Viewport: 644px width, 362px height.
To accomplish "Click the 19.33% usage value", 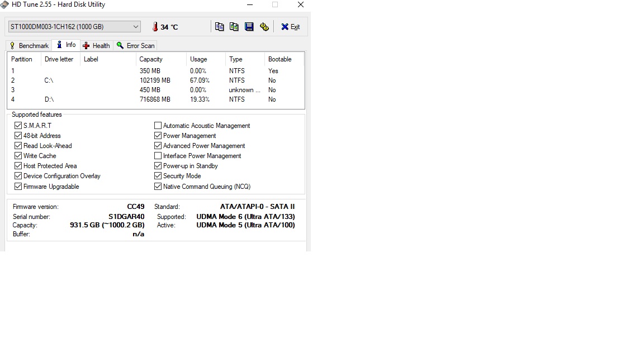I will 200,99.
